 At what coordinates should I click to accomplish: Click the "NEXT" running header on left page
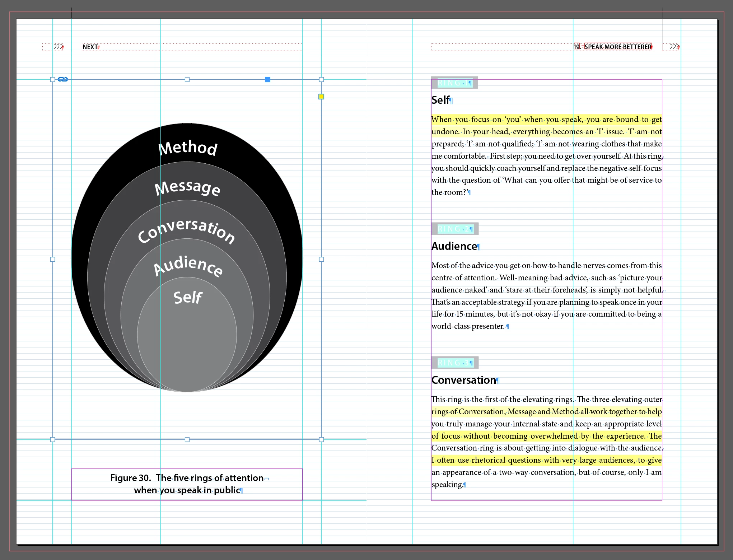pos(90,47)
